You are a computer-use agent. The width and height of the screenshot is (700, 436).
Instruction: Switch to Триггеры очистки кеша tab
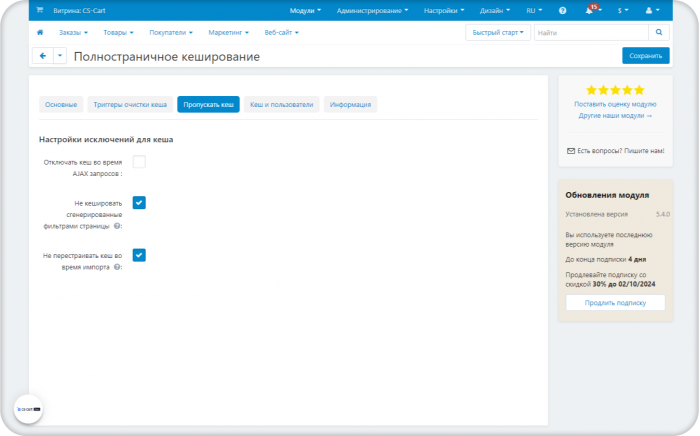point(130,104)
